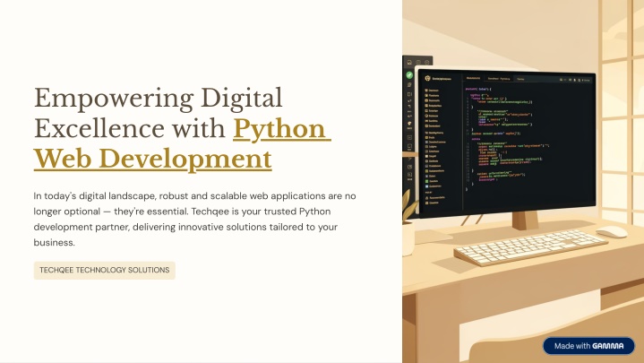Select the last item in the editor file tree
This screenshot has height=363, width=644.
434,203
